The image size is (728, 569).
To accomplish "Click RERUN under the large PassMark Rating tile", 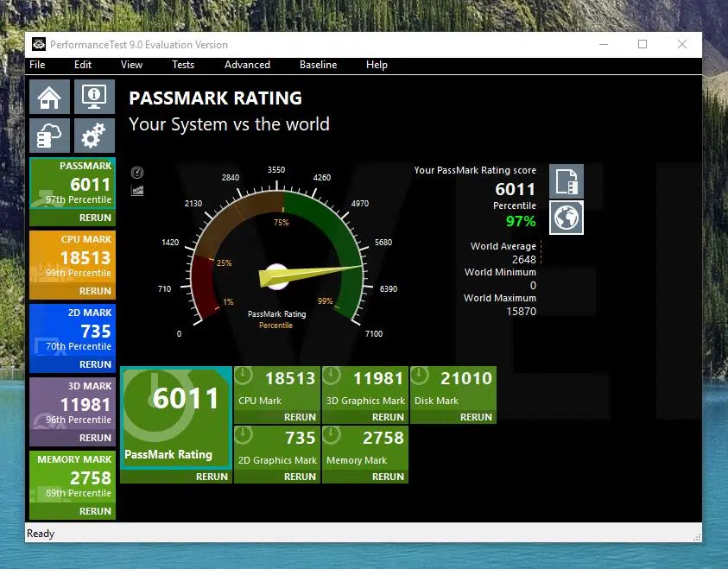I will pos(212,477).
